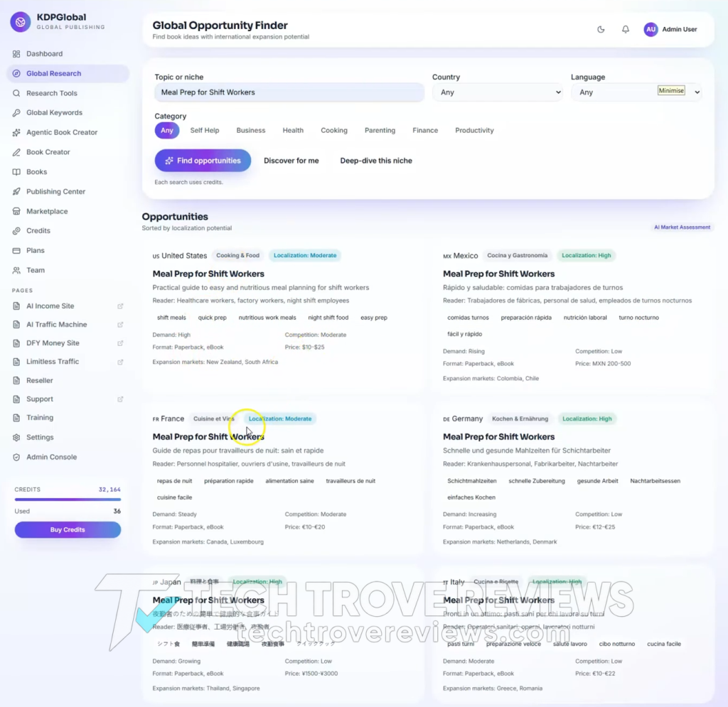The width and height of the screenshot is (728, 707).
Task: Click the credits usage progress bar
Action: coord(68,500)
